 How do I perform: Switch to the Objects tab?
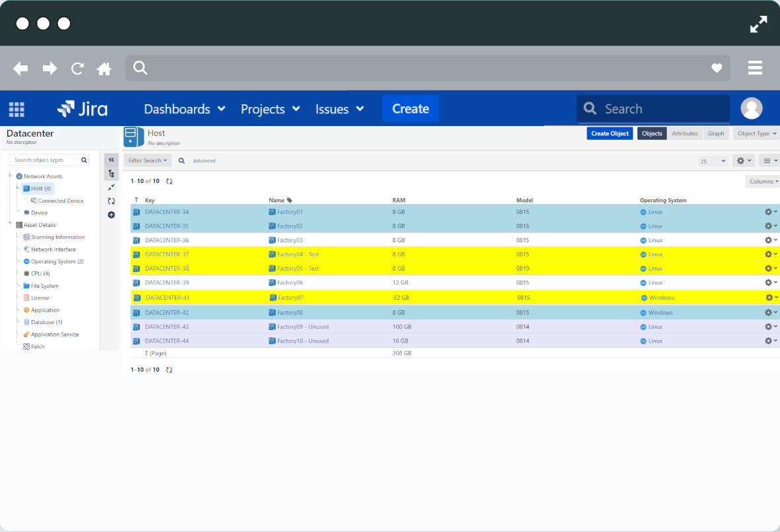652,133
